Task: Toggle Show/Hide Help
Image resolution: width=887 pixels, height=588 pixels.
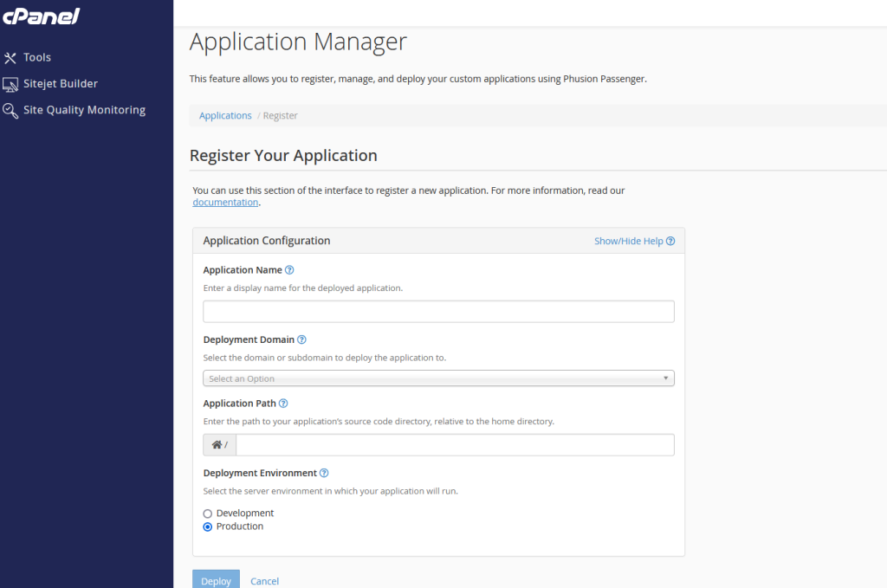Action: point(634,242)
